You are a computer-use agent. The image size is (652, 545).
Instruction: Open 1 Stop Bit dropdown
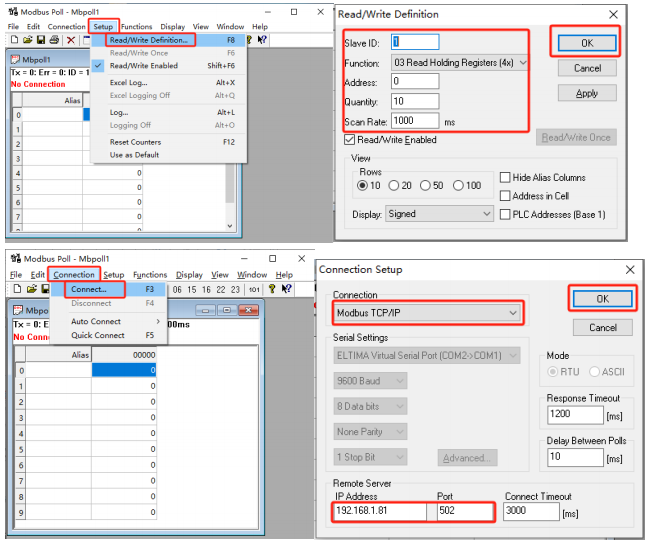point(370,457)
